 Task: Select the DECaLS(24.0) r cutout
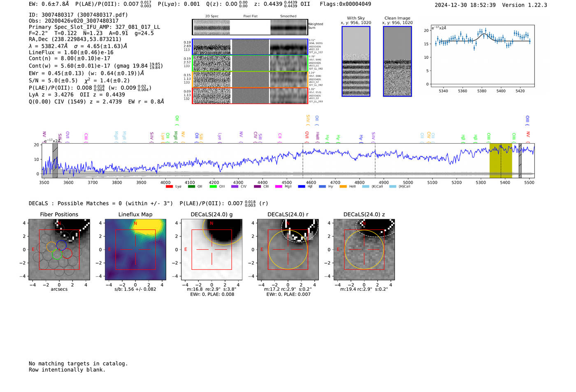[288, 250]
